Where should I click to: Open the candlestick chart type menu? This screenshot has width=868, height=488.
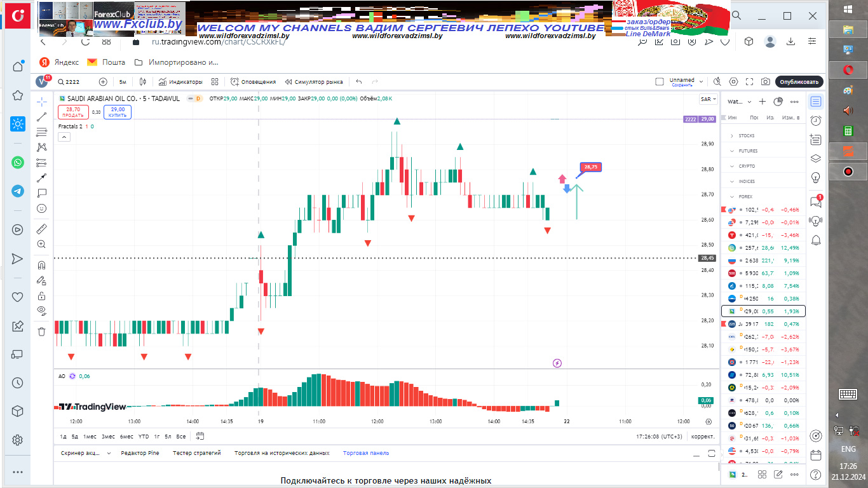coord(143,82)
